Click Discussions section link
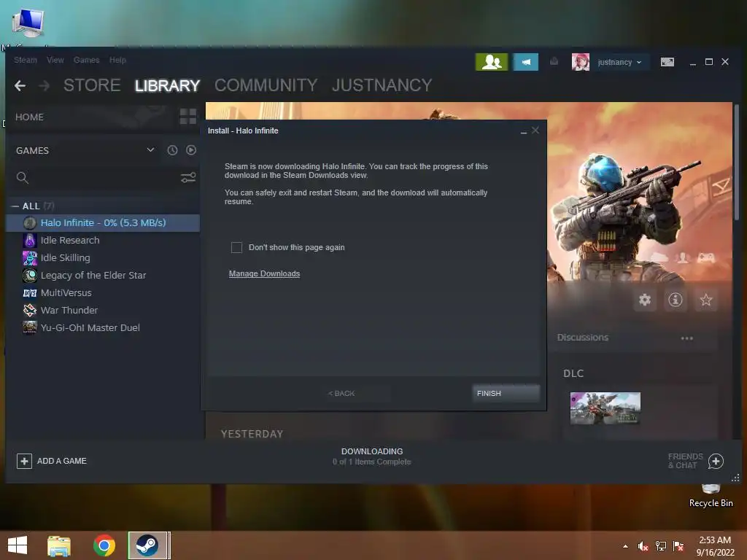747x560 pixels. [583, 338]
